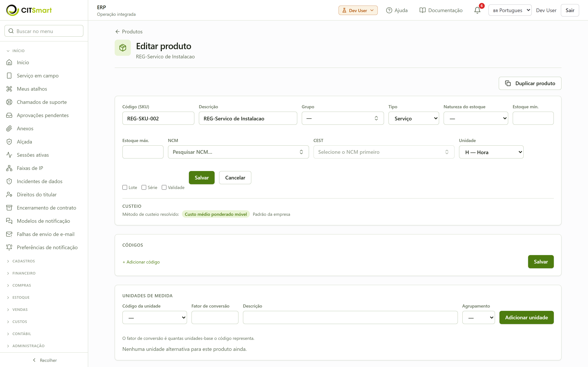Click the Duplicar produto copy icon

(x=508, y=83)
